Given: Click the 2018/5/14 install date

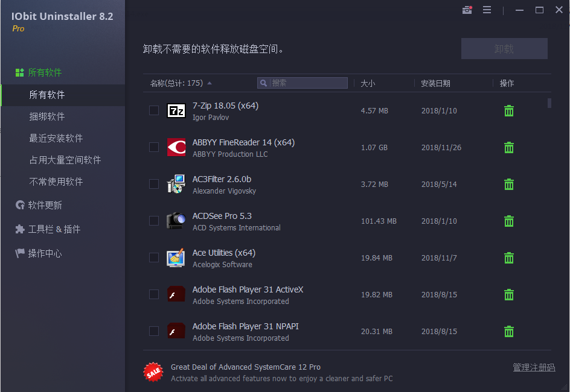Looking at the screenshot, I should coord(439,185).
